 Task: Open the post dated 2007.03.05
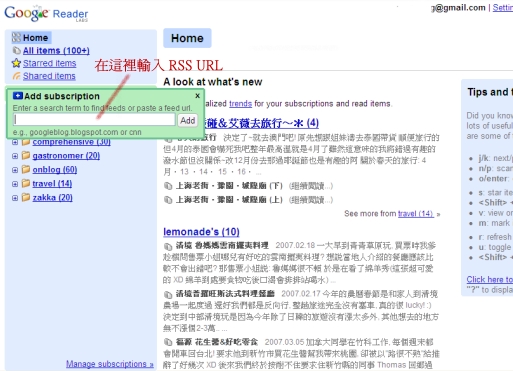point(217,342)
